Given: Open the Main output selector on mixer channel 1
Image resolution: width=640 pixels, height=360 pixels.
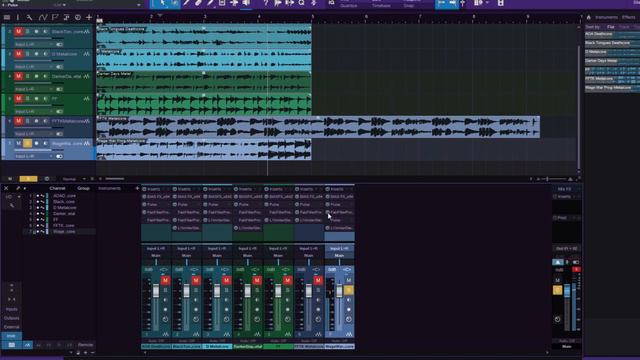Looking at the screenshot, I should (156, 256).
